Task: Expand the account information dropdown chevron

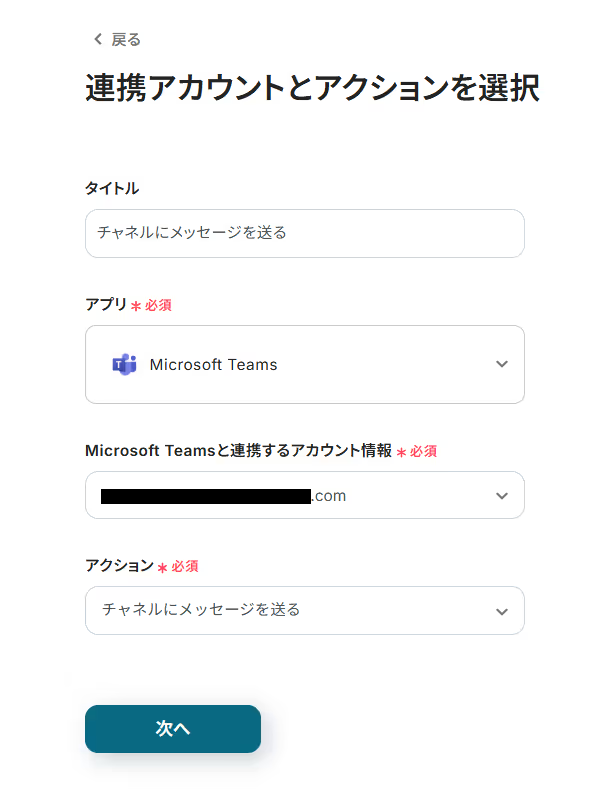Action: point(502,496)
